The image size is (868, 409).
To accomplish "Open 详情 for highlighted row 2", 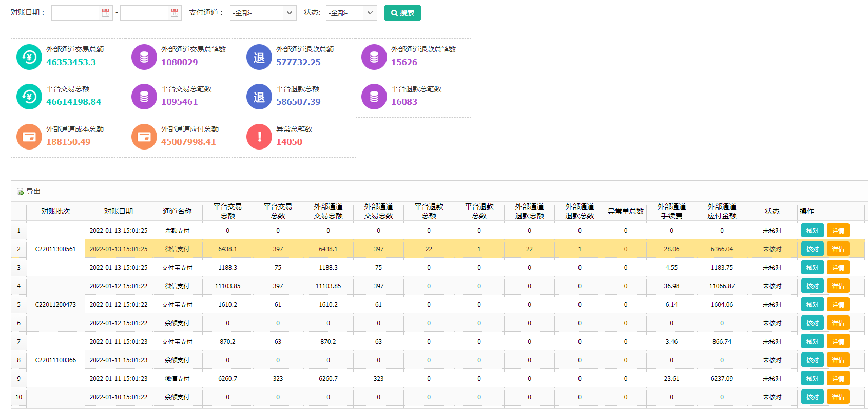I will (838, 249).
